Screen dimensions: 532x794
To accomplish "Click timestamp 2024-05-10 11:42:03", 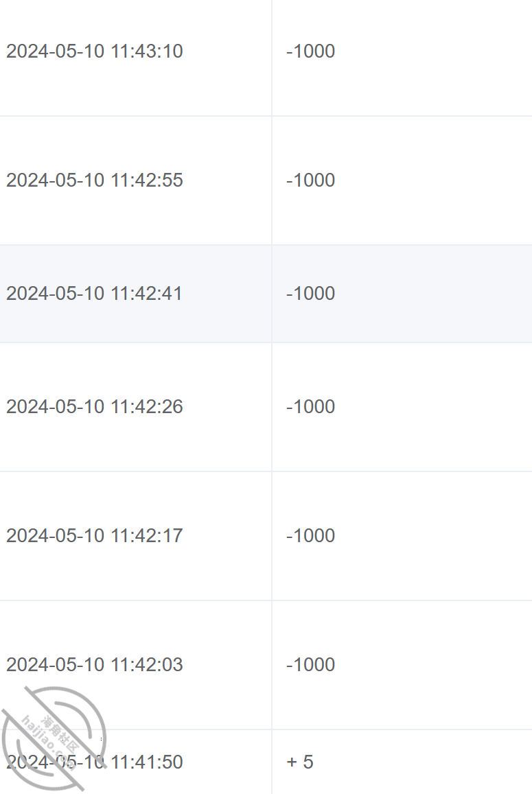I will [x=94, y=665].
